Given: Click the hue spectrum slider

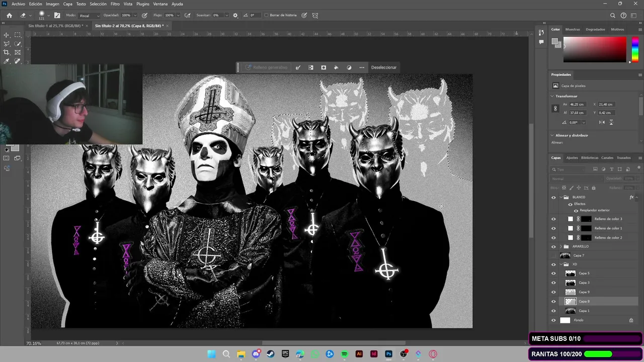Looking at the screenshot, I should pos(635,50).
